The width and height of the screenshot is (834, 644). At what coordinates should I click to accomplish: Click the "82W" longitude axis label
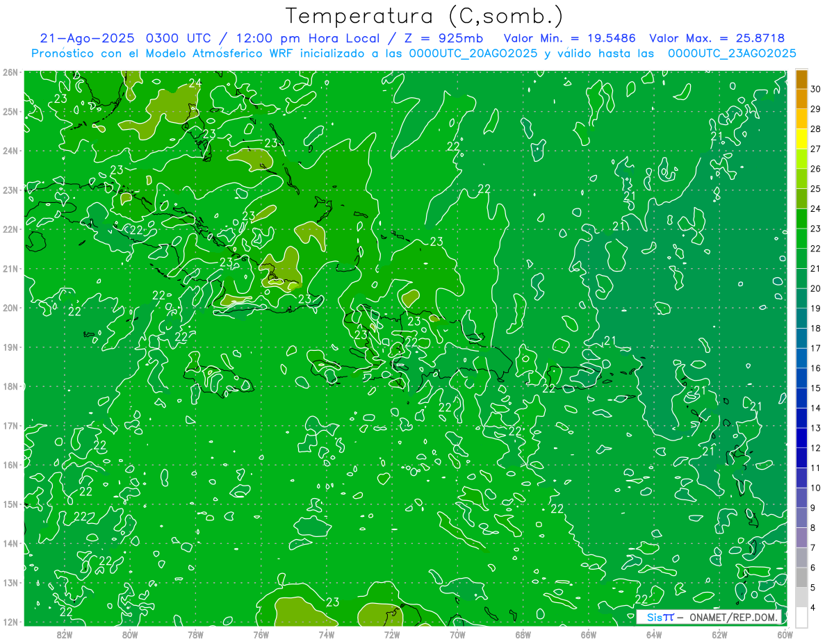coord(65,634)
